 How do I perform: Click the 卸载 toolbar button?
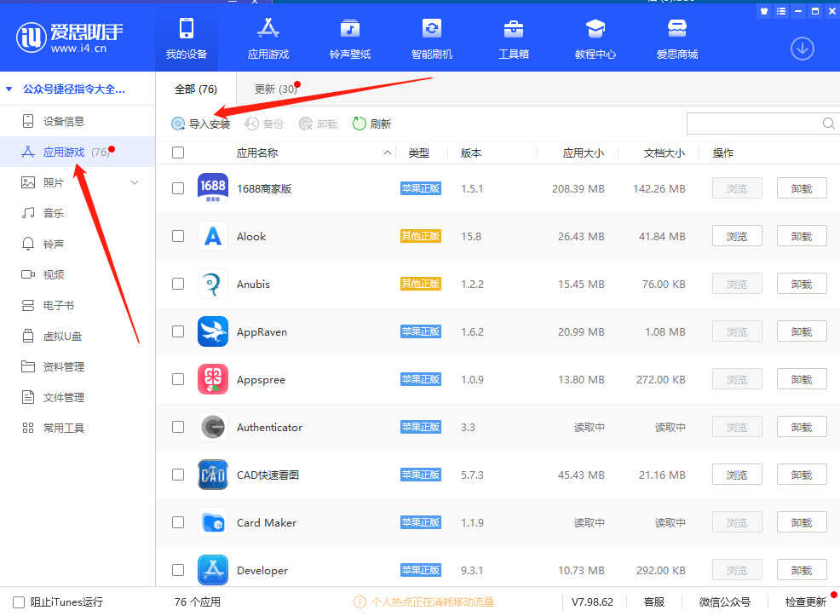click(x=319, y=124)
